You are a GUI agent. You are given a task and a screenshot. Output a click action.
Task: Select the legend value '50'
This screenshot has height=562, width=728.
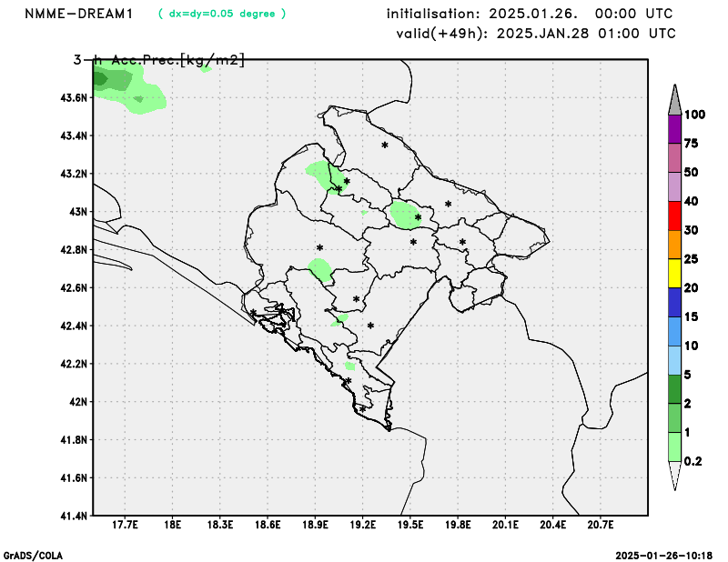[x=691, y=172]
